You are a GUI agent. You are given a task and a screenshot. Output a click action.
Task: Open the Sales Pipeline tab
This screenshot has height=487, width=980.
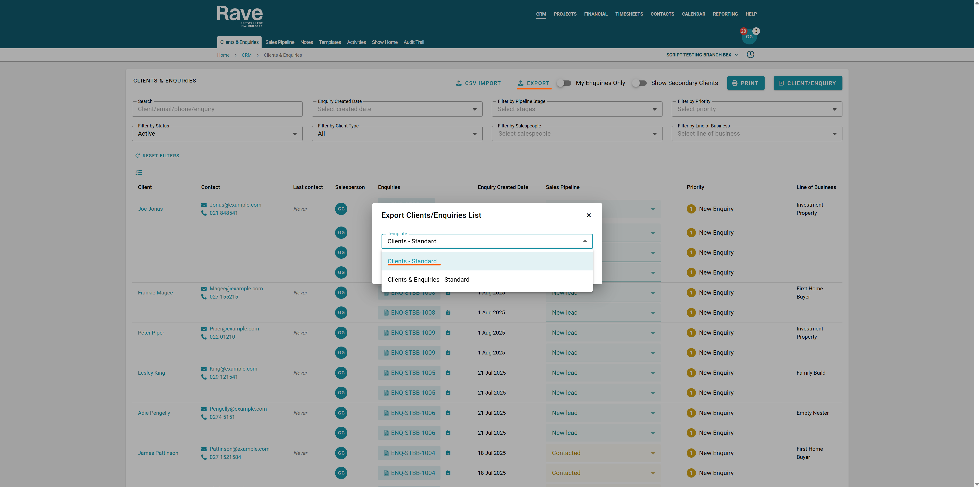click(x=280, y=42)
